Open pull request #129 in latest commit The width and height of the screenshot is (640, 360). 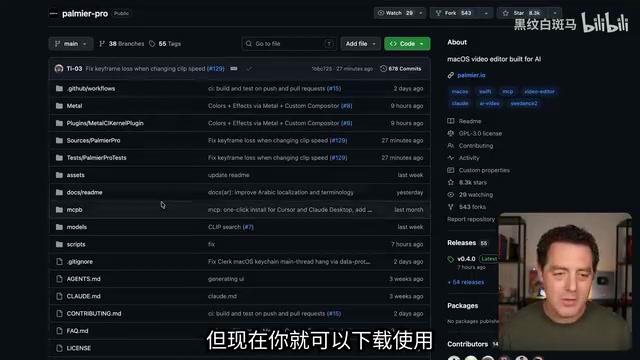(216, 69)
